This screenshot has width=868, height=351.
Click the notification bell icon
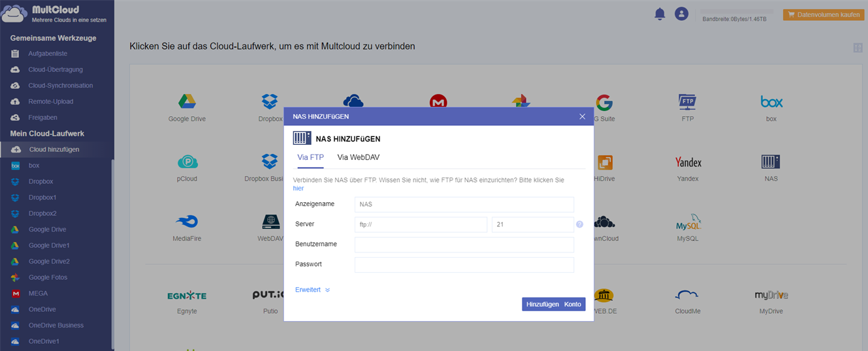point(660,14)
